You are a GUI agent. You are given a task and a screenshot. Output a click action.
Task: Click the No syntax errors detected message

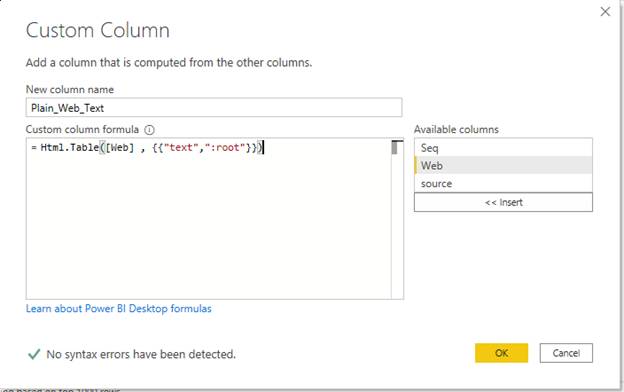point(141,354)
